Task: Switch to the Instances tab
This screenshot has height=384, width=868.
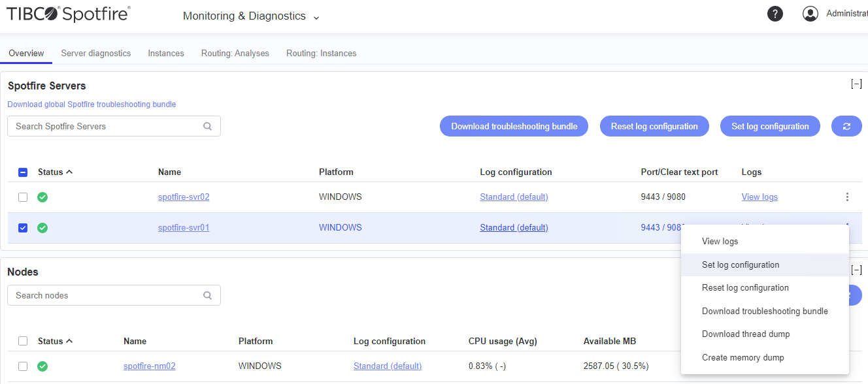Action: [x=166, y=53]
